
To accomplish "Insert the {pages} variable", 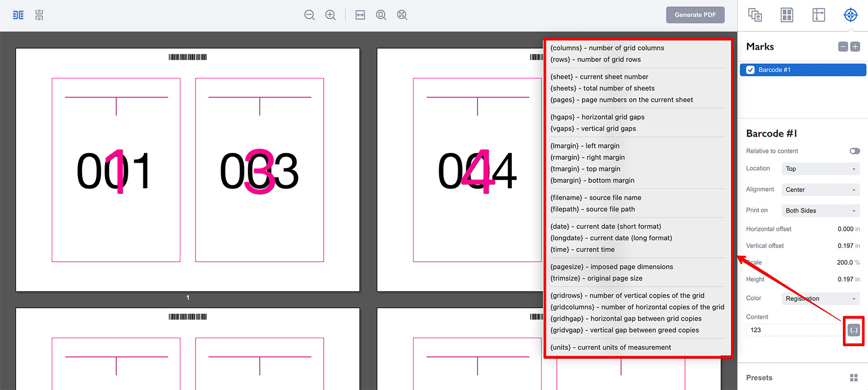I will (x=621, y=99).
